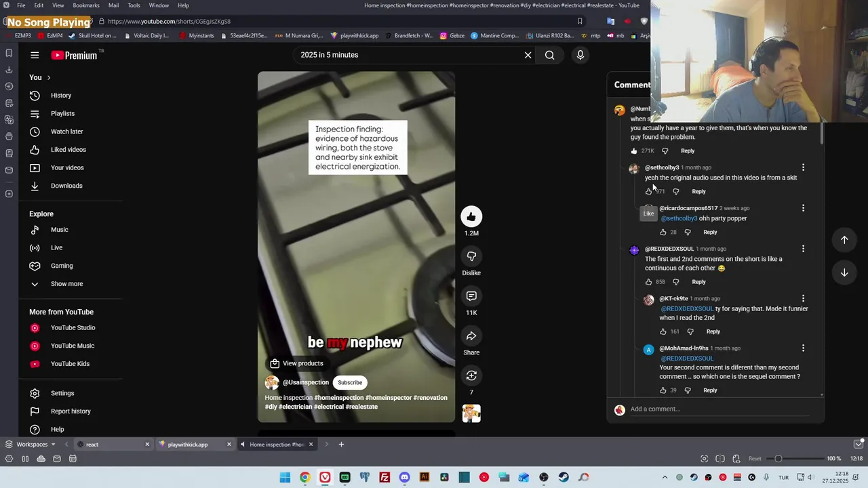Like the short with 1.2M likes
The height and width of the screenshot is (488, 868).
tap(471, 217)
